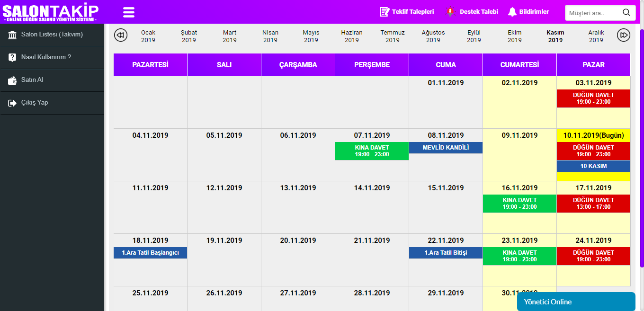Open Nasıl Kullanırım ? menu item
Screen dimensions: 644x311
click(52, 57)
